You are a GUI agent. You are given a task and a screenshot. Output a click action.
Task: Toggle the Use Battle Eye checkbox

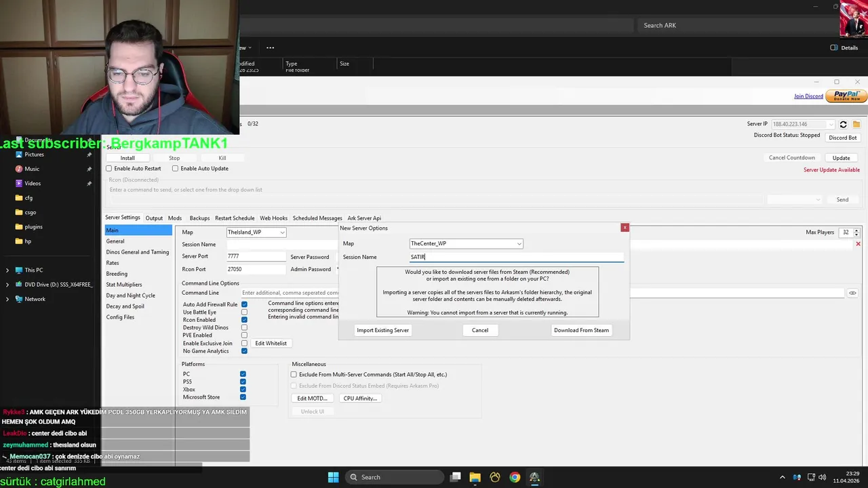[x=244, y=312]
